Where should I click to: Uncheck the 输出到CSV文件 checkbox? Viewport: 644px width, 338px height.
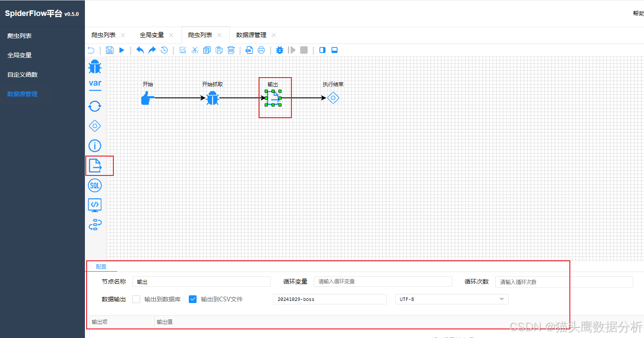point(193,299)
